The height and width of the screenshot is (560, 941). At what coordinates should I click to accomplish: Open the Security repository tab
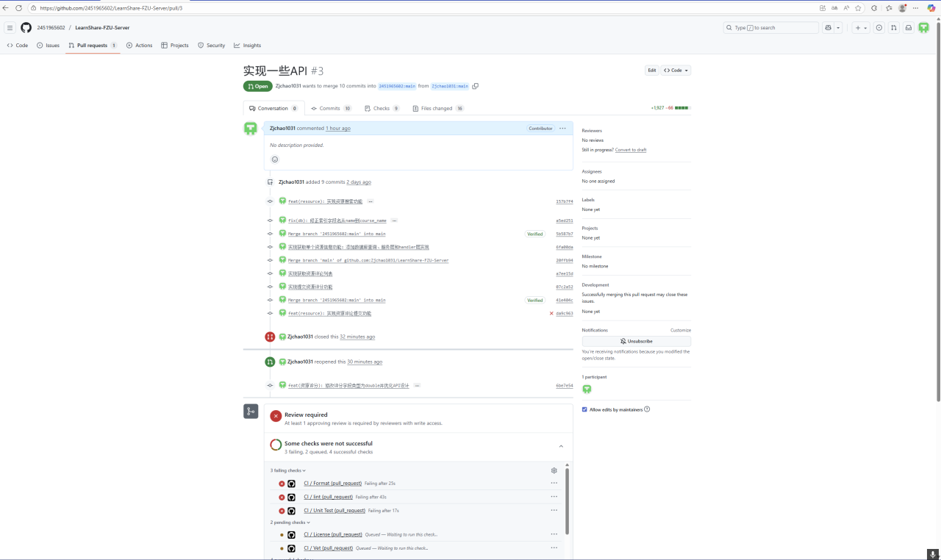pyautogui.click(x=212, y=46)
